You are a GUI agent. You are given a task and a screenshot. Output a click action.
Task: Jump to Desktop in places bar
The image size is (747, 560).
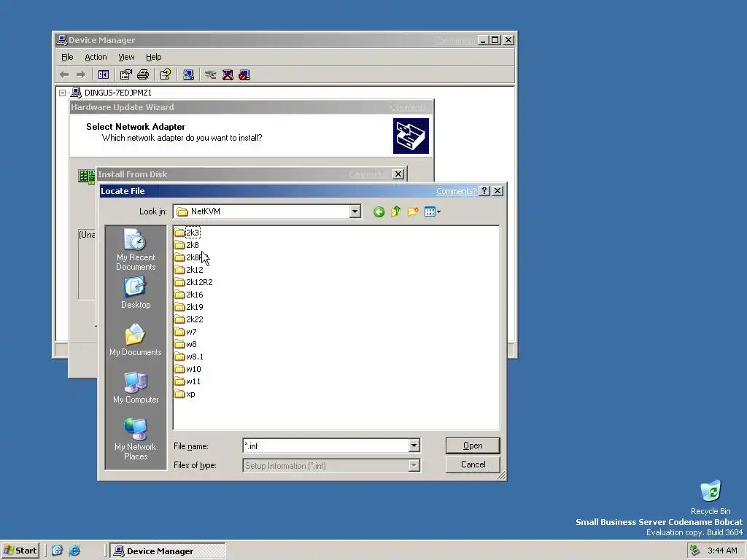click(136, 293)
